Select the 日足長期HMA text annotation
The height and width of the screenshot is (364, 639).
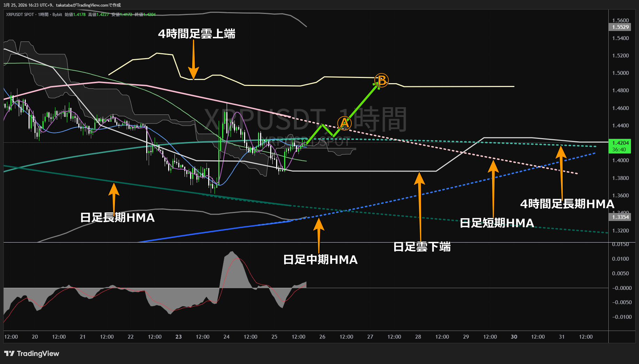pos(117,217)
